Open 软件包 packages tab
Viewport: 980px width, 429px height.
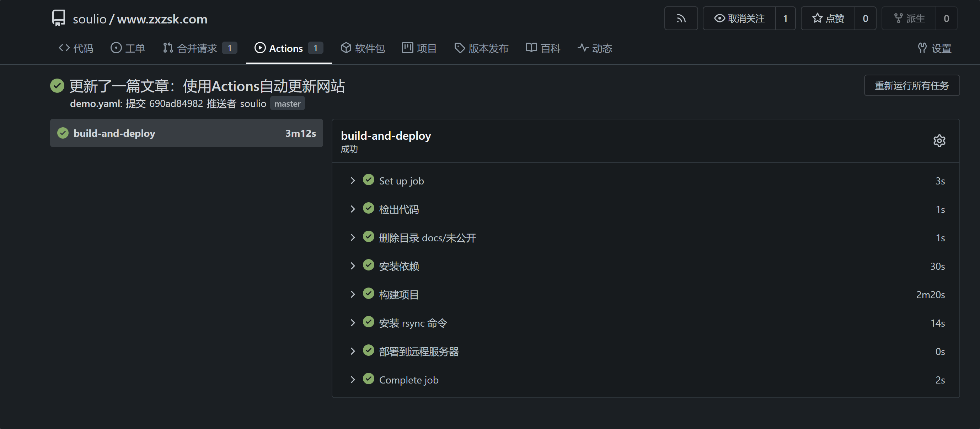coord(363,48)
